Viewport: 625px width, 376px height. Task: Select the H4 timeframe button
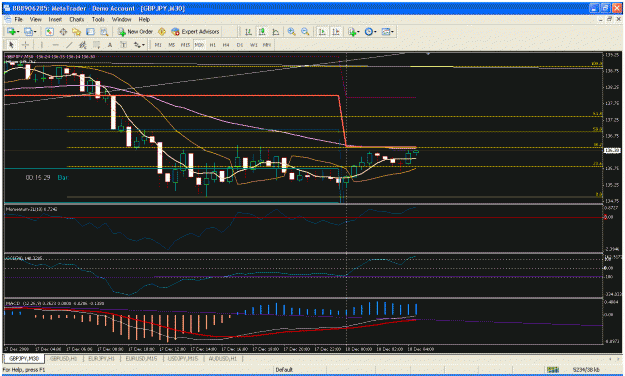[x=226, y=45]
